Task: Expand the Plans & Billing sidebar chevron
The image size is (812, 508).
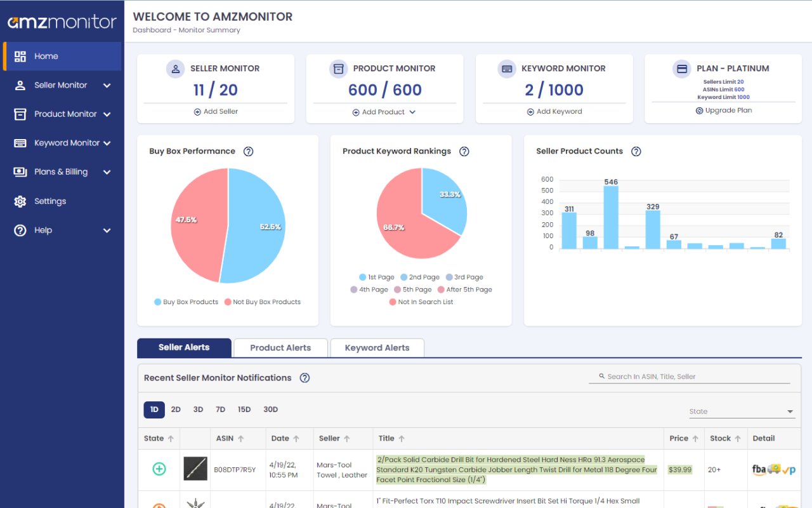Action: pyautogui.click(x=107, y=172)
